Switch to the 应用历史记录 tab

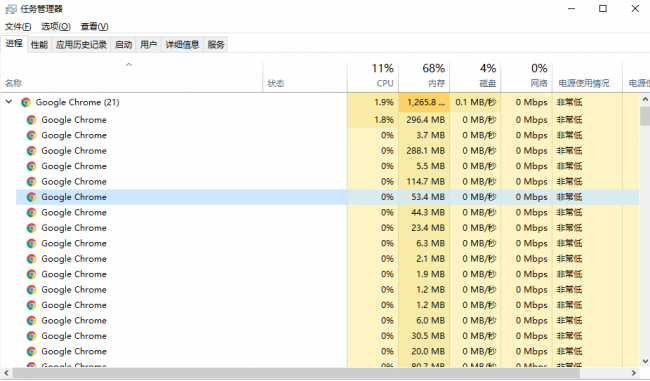click(x=81, y=44)
